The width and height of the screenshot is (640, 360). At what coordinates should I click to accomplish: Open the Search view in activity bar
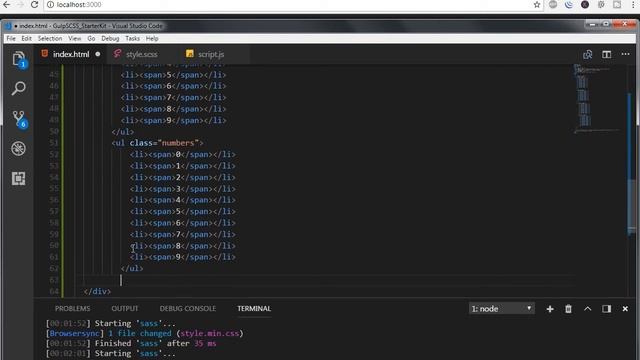[x=18, y=88]
